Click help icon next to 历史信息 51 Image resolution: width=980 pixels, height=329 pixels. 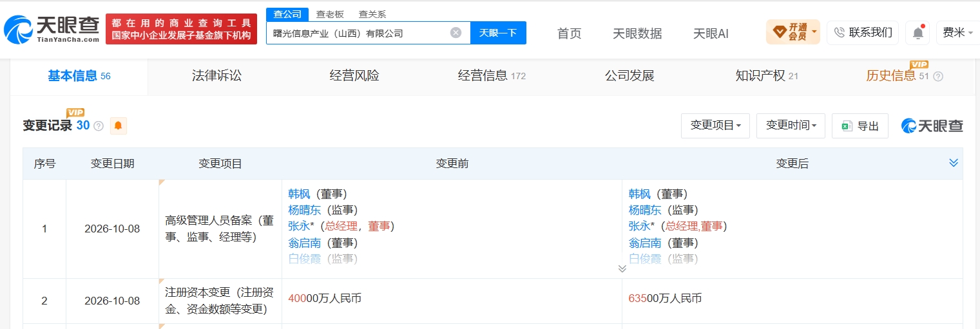click(x=938, y=76)
